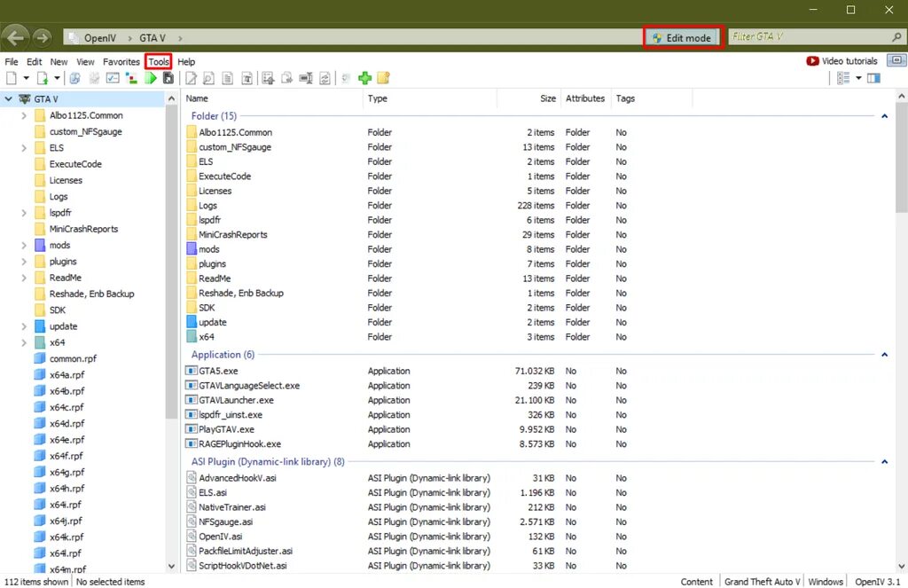Click the dark floppy disk save icon

(x=168, y=78)
